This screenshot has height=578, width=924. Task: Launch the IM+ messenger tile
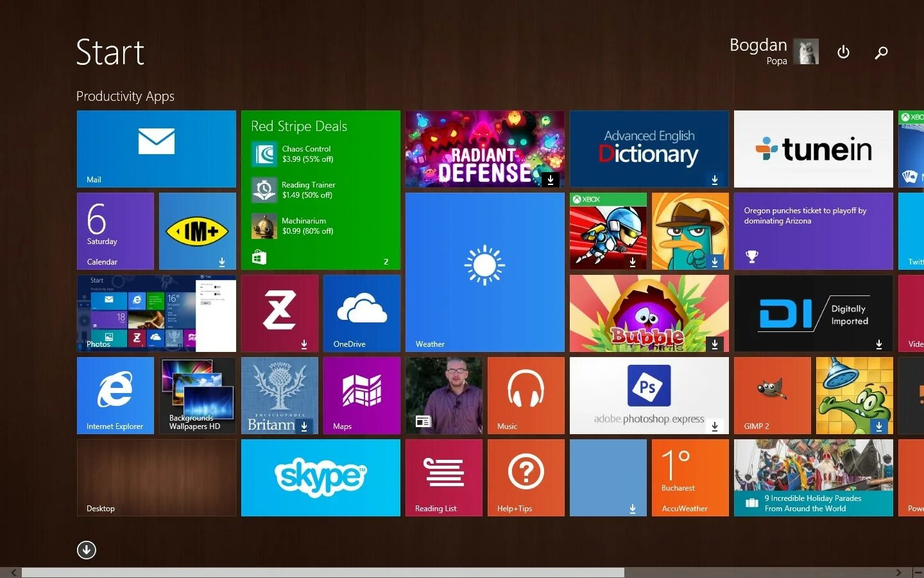click(198, 231)
